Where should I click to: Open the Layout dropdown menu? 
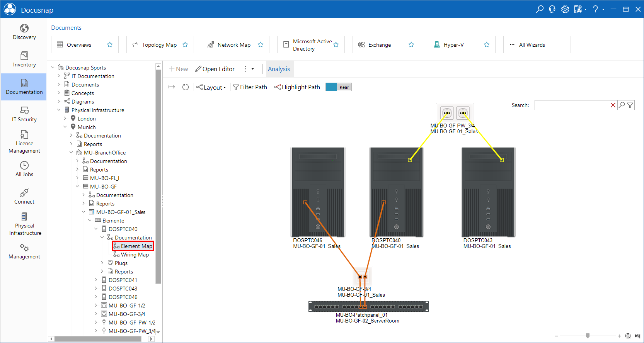coord(211,87)
